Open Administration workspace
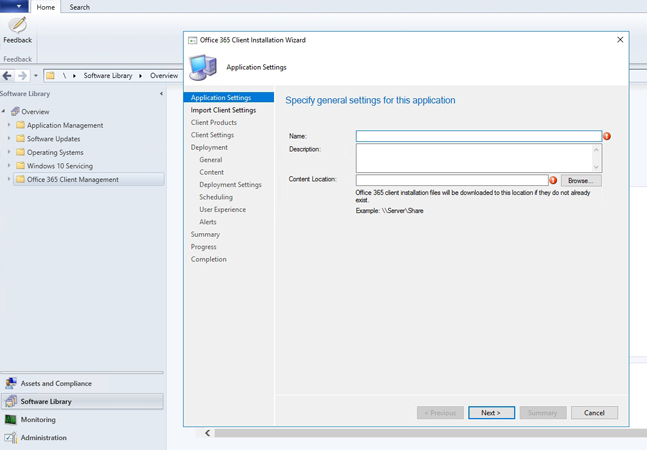Image resolution: width=647 pixels, height=450 pixels. (83, 438)
